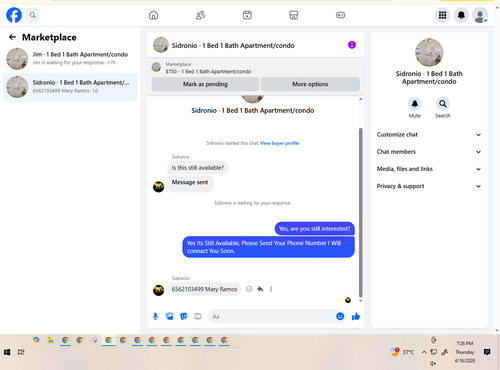Open the Friends icon in top navigation
This screenshot has height=370, width=500.
200,15
